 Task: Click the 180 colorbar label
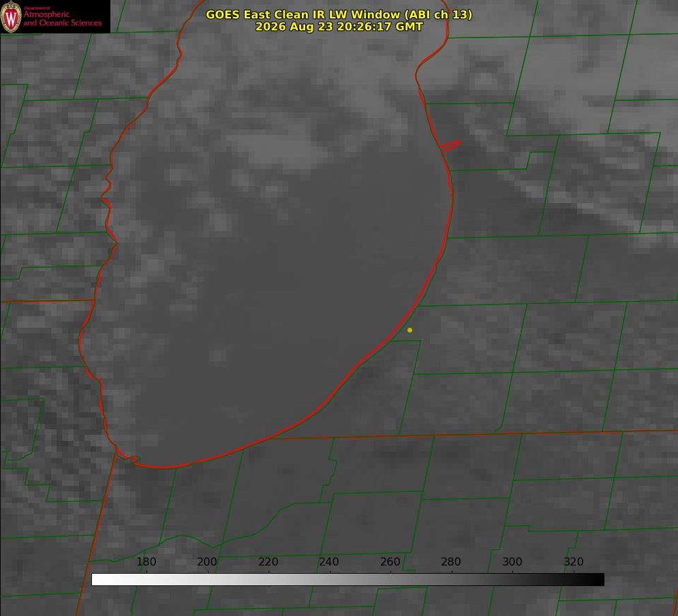click(x=146, y=561)
